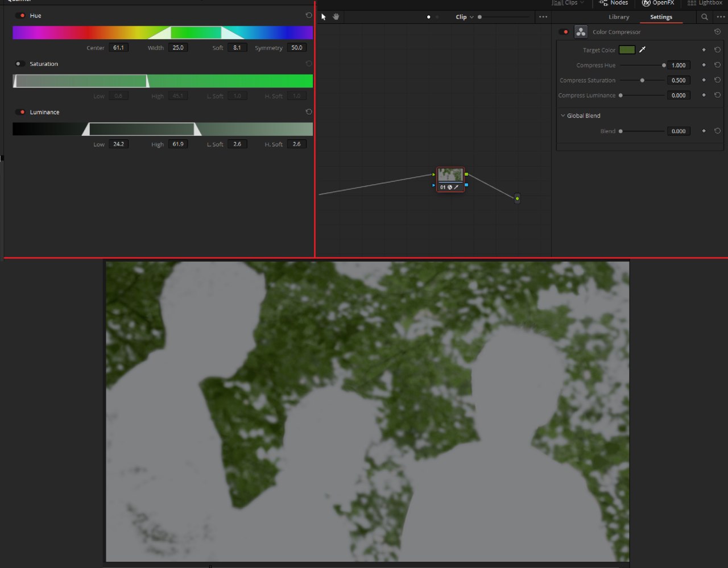Toggle the Color Compressor effect off

point(564,32)
